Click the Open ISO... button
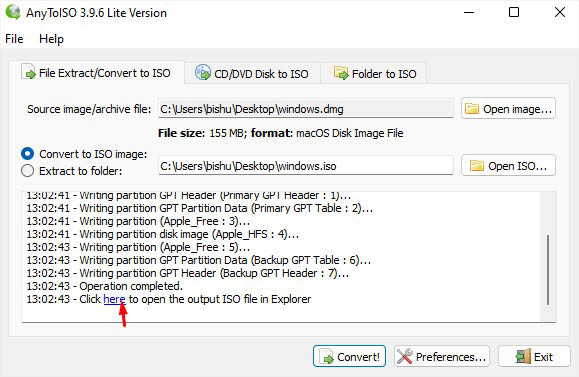The height and width of the screenshot is (377, 579). pyautogui.click(x=508, y=165)
